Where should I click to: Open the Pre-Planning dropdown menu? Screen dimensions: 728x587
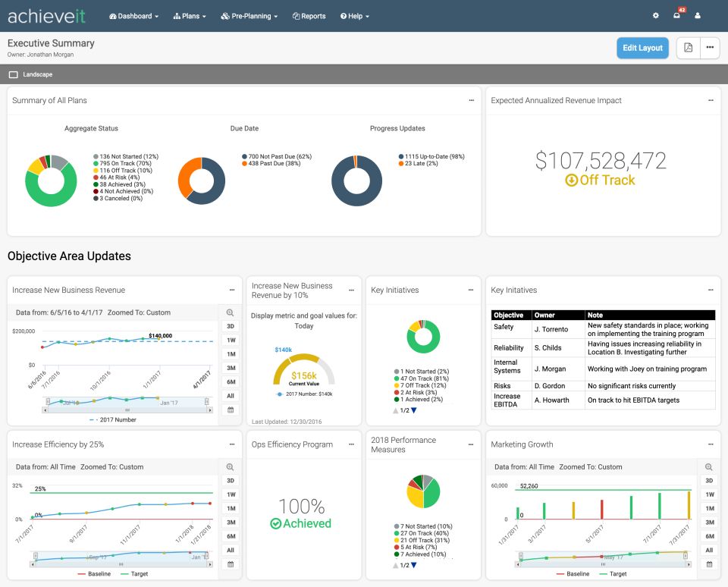point(249,16)
